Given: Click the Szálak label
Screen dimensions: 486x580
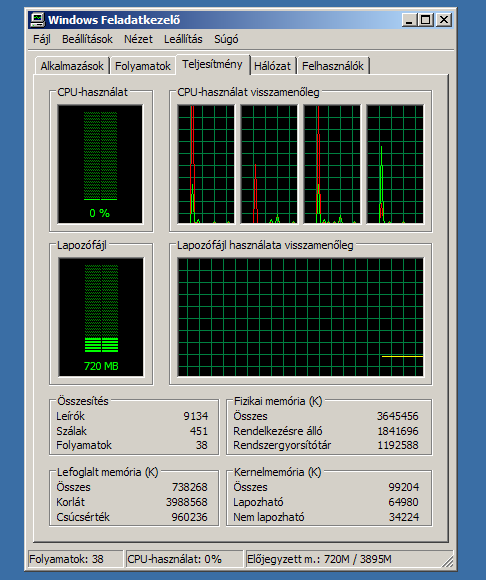Looking at the screenshot, I should (71, 431).
